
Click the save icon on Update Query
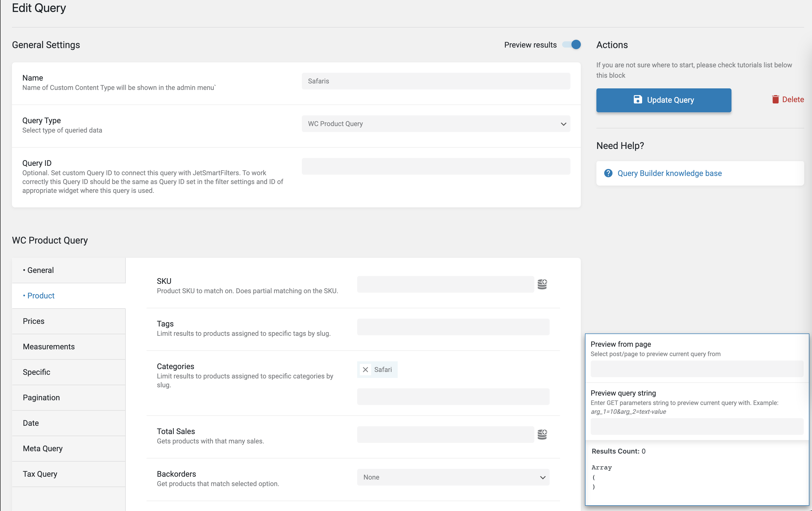(x=637, y=100)
